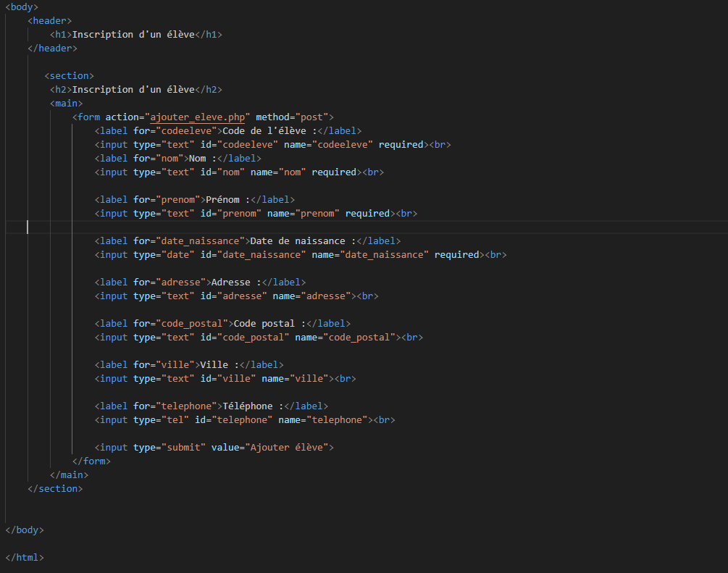This screenshot has width=728, height=573.
Task: Click the h1 heading text Inscription d'un élève
Action: point(133,35)
